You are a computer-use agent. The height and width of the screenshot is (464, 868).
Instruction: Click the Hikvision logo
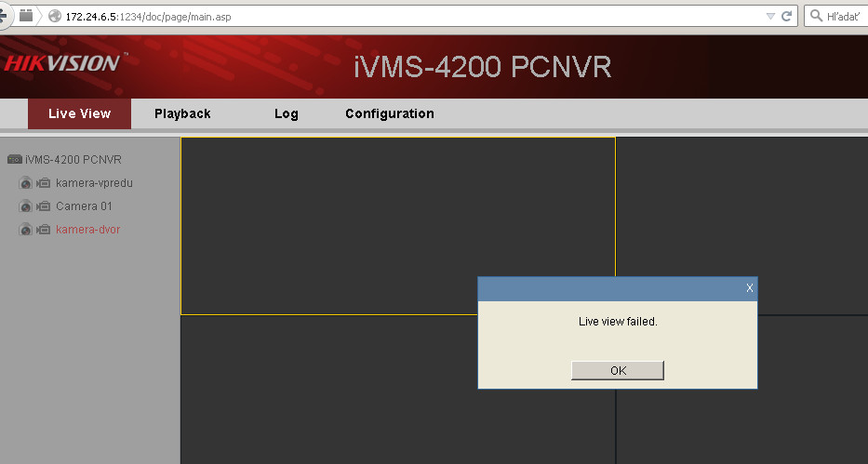64,63
